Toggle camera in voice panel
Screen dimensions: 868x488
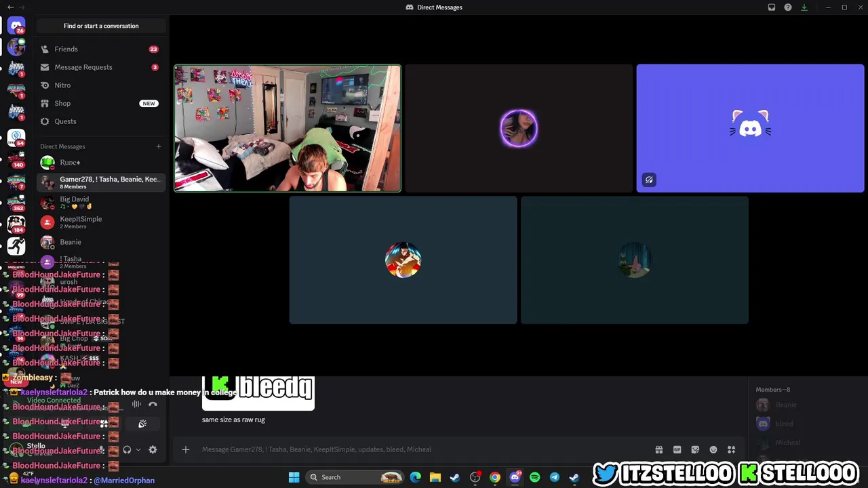coord(27,424)
